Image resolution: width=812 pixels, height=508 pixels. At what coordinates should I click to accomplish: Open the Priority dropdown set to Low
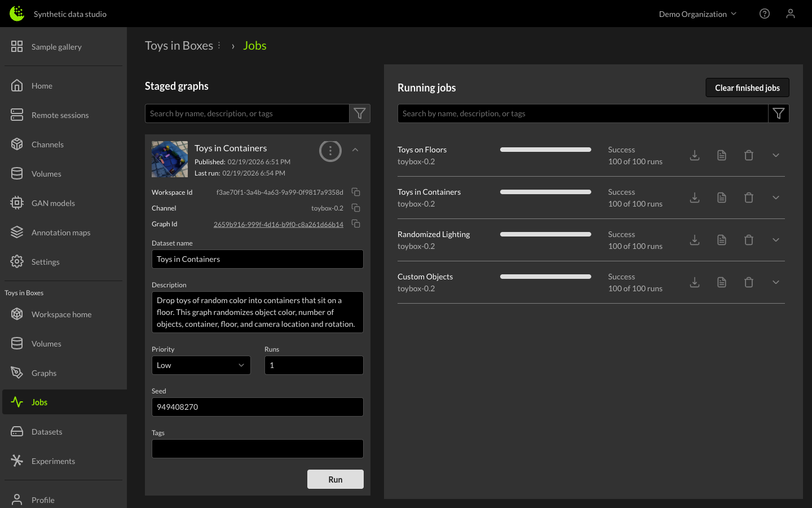pyautogui.click(x=201, y=365)
